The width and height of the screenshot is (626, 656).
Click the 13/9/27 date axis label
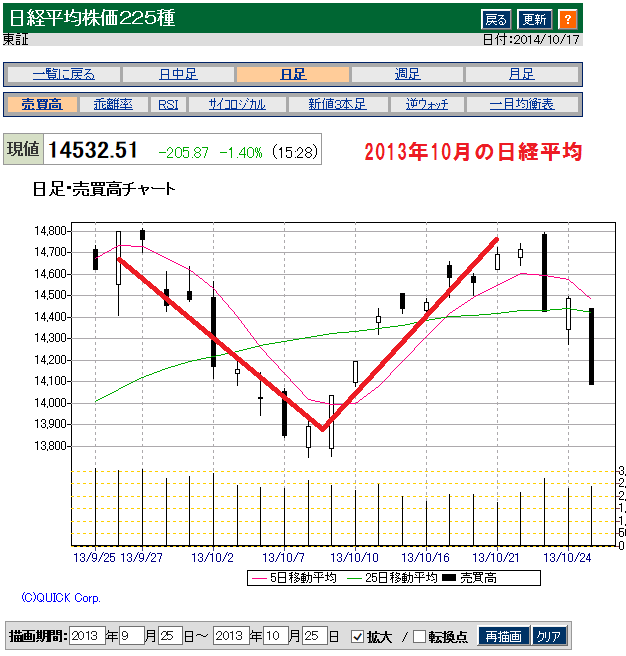[x=141, y=557]
